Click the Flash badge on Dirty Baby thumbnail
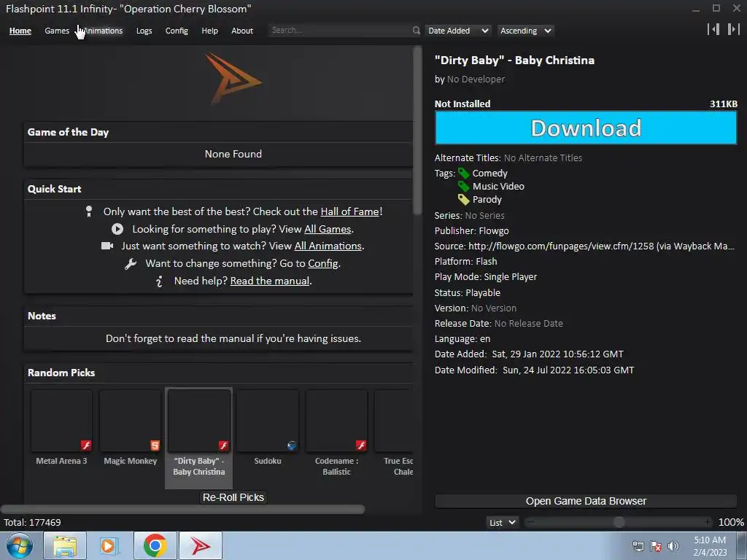 tap(223, 446)
